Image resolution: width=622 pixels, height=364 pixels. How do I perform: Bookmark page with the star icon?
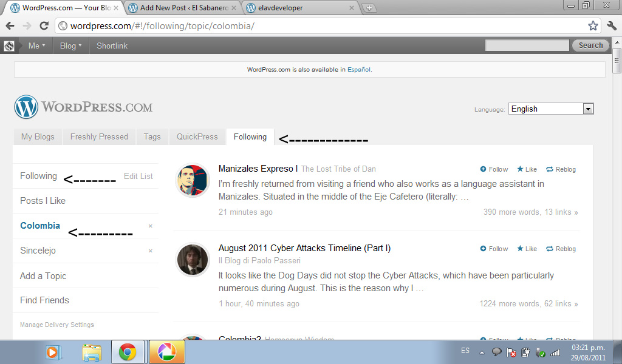click(593, 25)
